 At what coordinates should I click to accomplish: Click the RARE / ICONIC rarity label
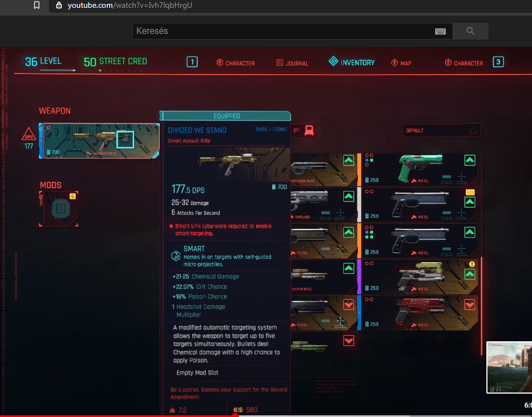pyautogui.click(x=271, y=129)
